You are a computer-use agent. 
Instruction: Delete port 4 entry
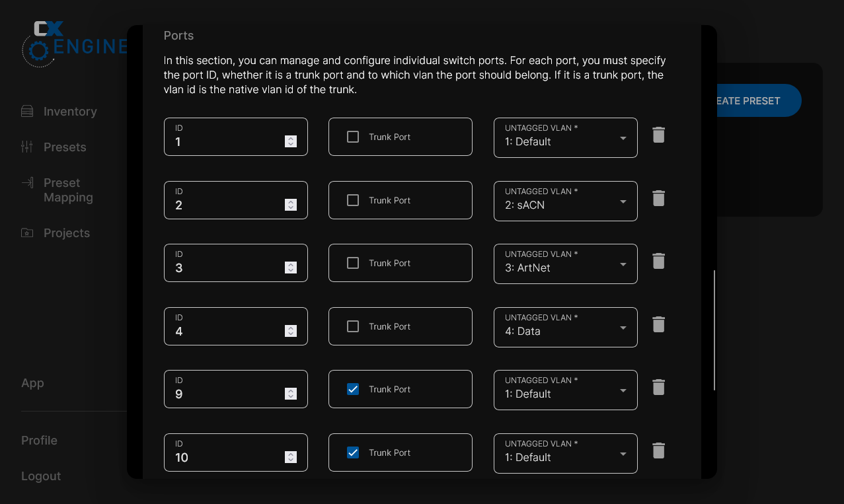658,324
